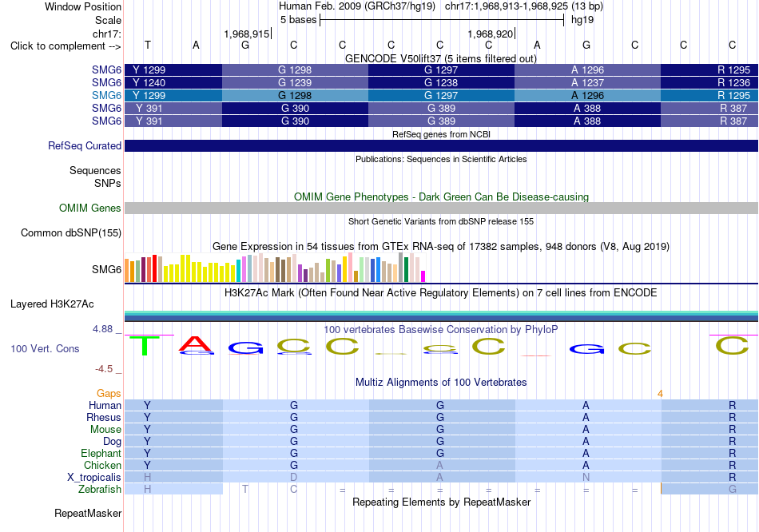Open the RefSeq Curated track label

click(85, 145)
